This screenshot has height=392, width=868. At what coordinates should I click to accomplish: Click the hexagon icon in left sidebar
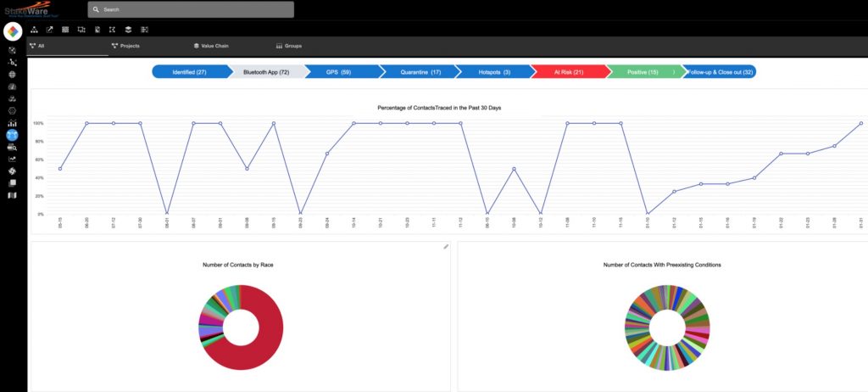(x=12, y=110)
